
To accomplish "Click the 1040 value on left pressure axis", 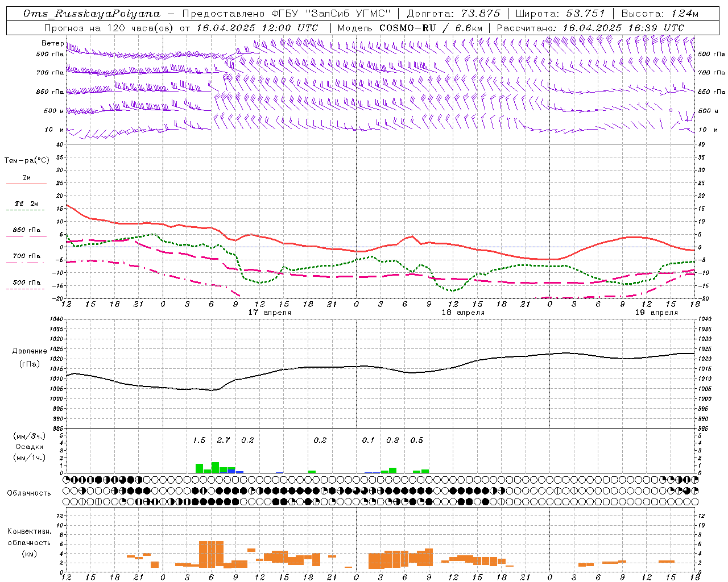I will (x=55, y=319).
